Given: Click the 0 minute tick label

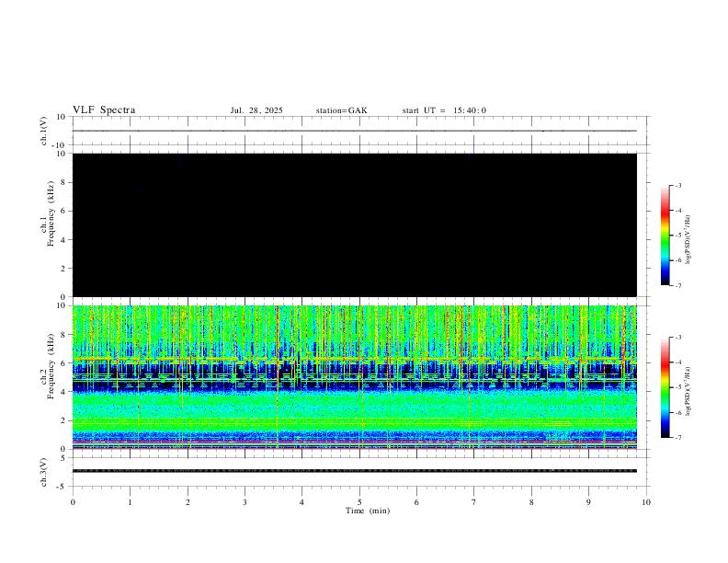Looking at the screenshot, I should [73, 502].
